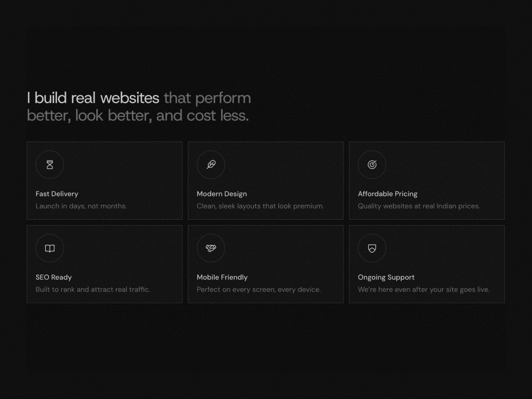Image resolution: width=532 pixels, height=399 pixels.
Task: Click the feather icon above Modern Design
Action: (211, 164)
